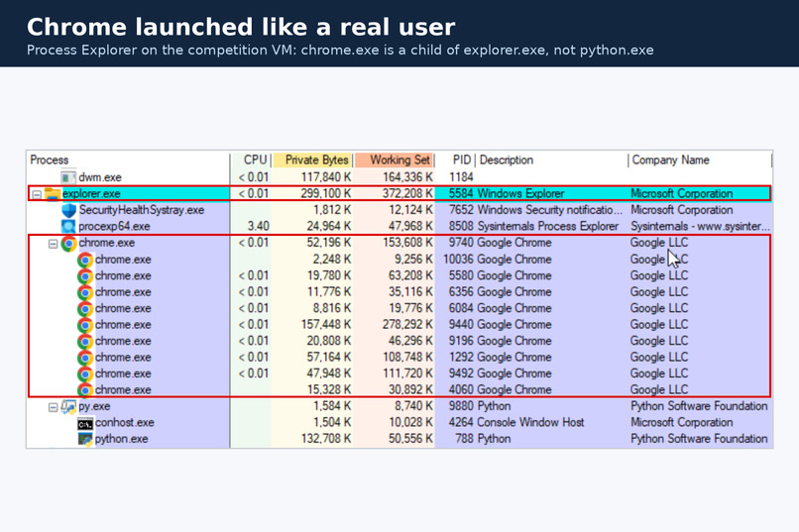Click Chrome icon in PID 5580 row

pyautogui.click(x=85, y=276)
